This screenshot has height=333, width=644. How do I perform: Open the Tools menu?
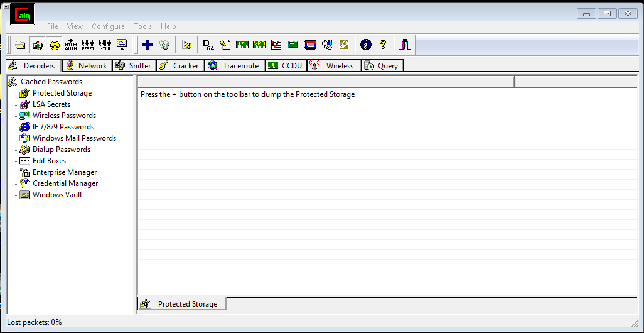[x=142, y=26]
